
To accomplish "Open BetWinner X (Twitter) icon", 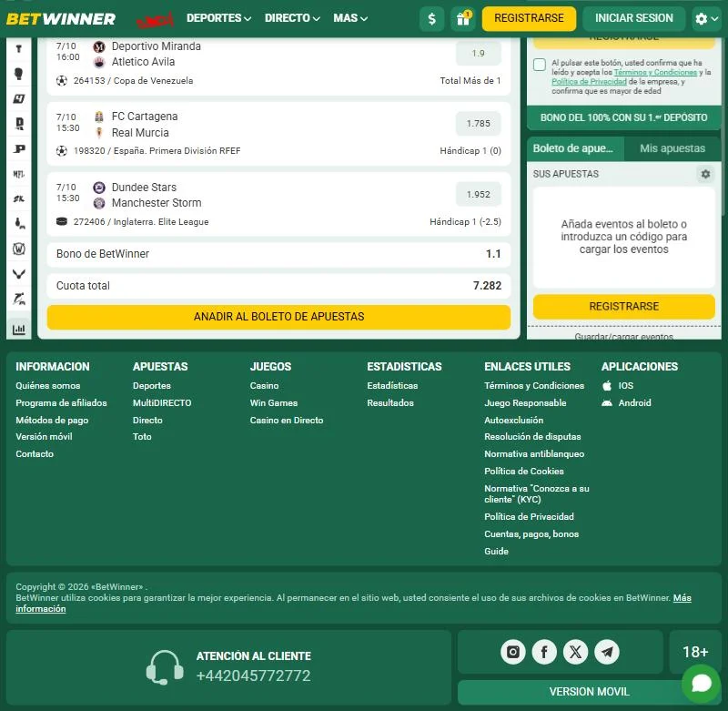I will pyautogui.click(x=575, y=652).
